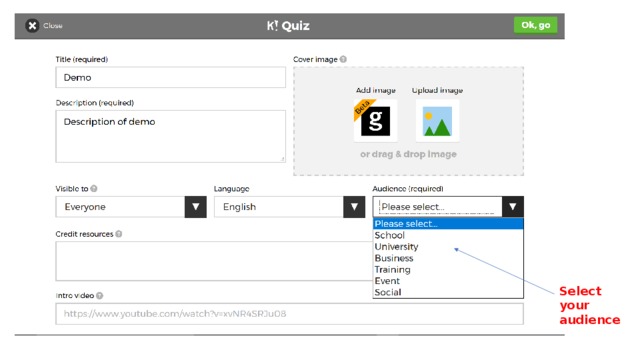
Task: Click the Language dropdown arrow
Action: click(354, 207)
